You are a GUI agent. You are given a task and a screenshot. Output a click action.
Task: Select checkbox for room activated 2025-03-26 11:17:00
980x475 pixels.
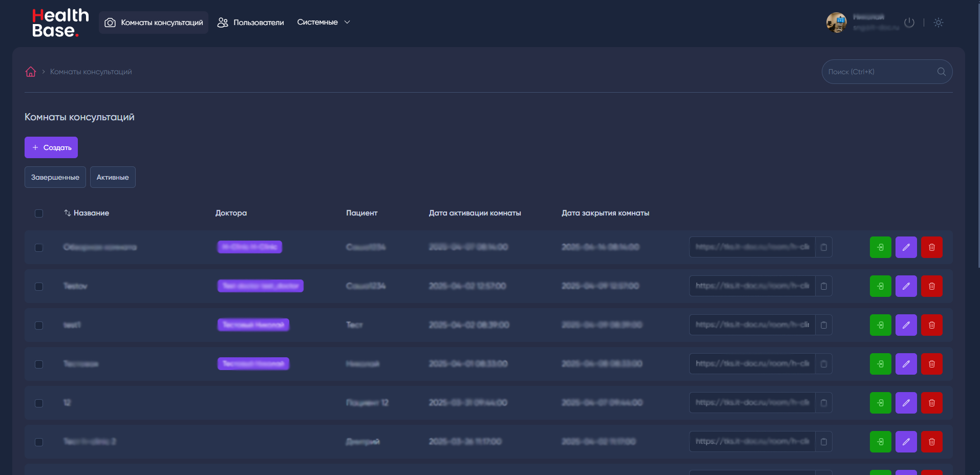pyautogui.click(x=39, y=442)
